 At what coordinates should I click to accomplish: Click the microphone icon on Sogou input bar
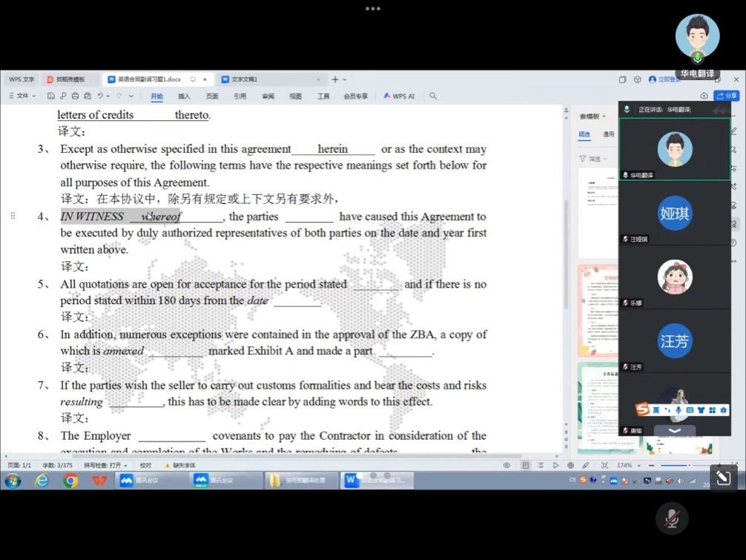coord(679,409)
